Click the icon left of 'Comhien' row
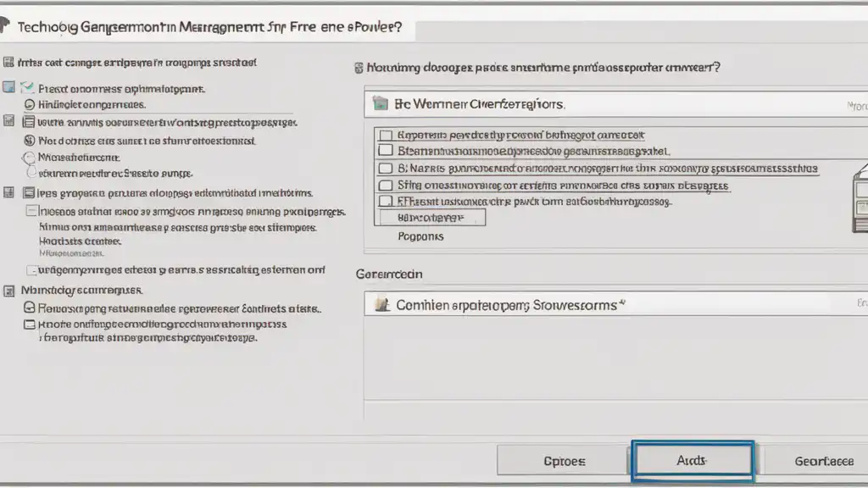Viewport: 868px width, 488px height. pyautogui.click(x=381, y=305)
